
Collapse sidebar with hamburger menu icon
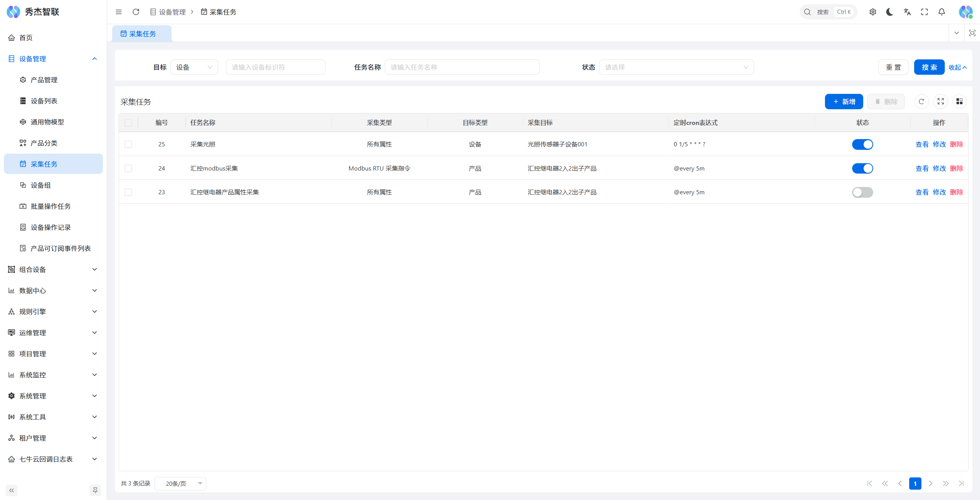[x=119, y=12]
